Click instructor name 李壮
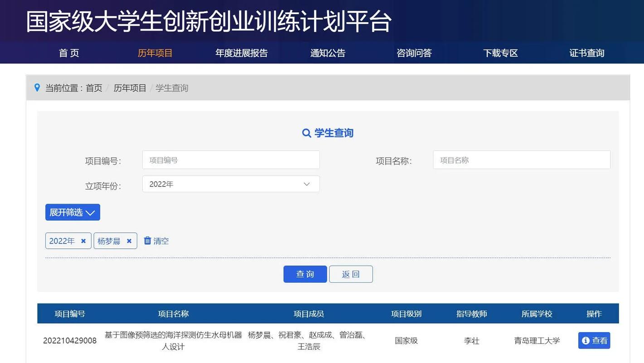The width and height of the screenshot is (644, 363). point(472,341)
